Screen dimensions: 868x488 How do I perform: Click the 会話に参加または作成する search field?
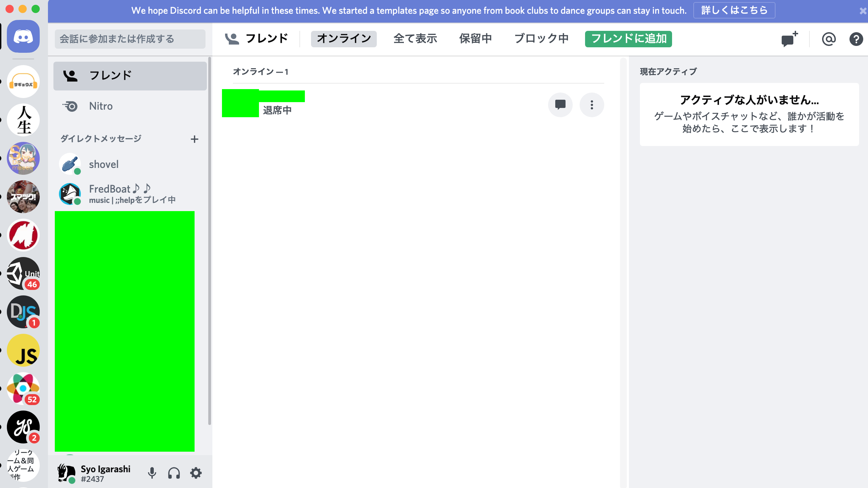130,39
